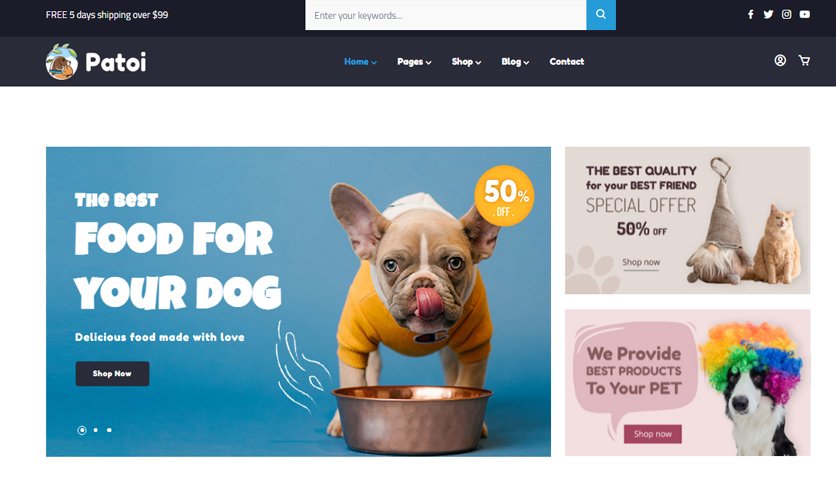Expand the Pages dropdown menu
This screenshot has width=836, height=484.
coord(414,62)
